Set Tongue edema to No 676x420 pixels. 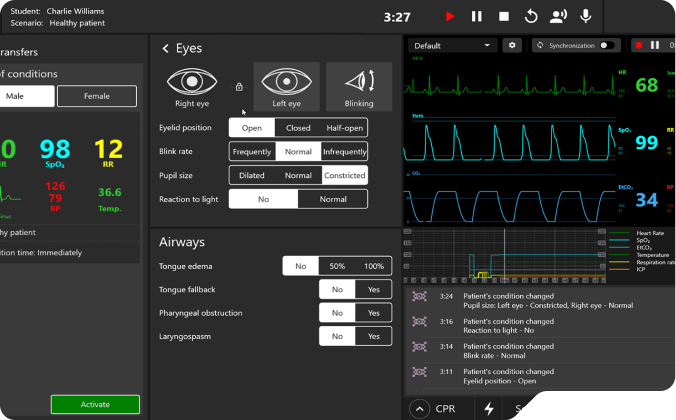click(300, 266)
